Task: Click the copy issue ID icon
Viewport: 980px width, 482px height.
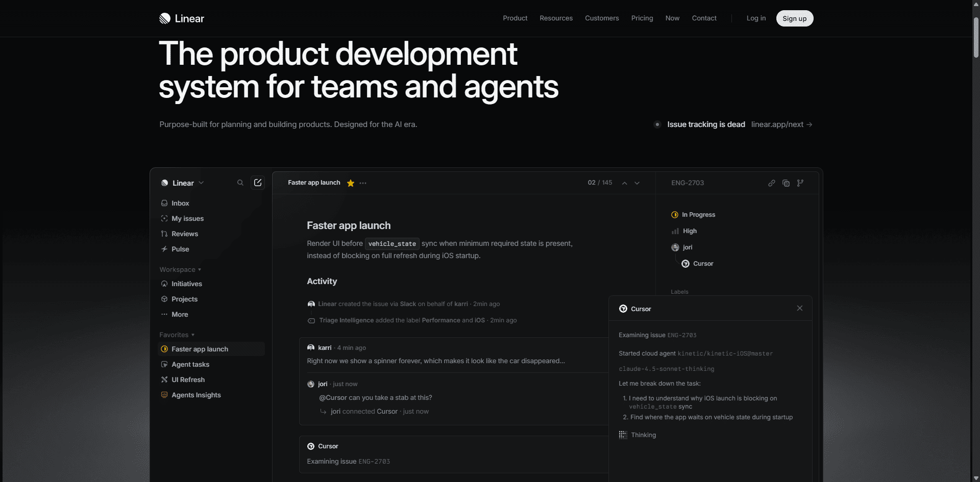Action: (786, 183)
